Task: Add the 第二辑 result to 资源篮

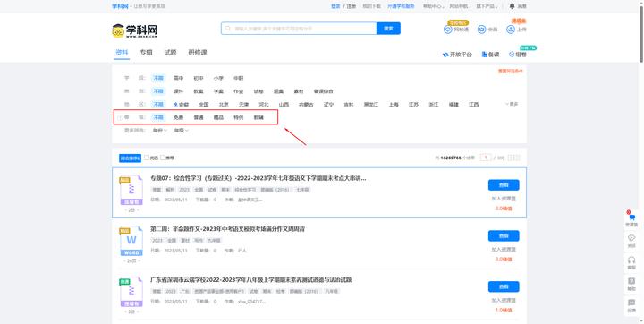Action: pyautogui.click(x=504, y=250)
